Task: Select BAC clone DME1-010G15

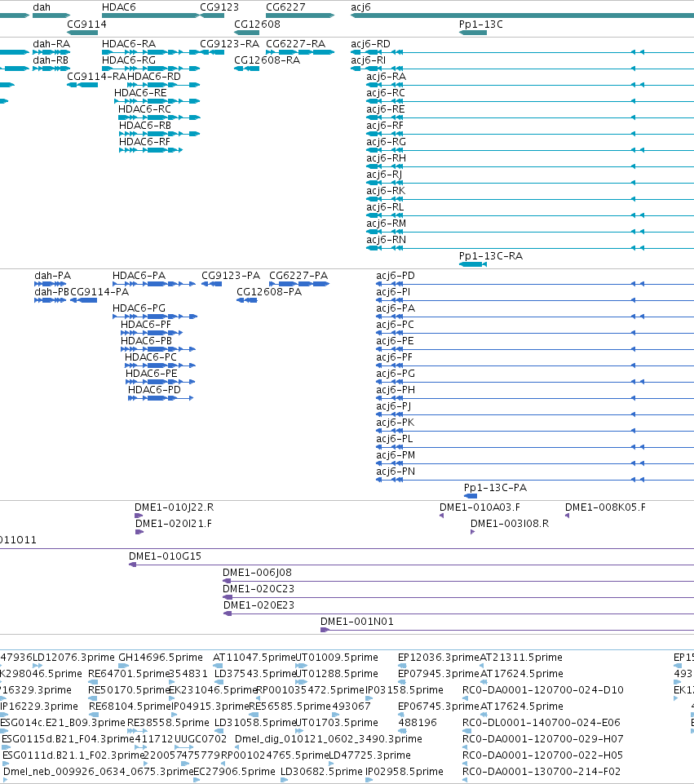Action: 165,556
